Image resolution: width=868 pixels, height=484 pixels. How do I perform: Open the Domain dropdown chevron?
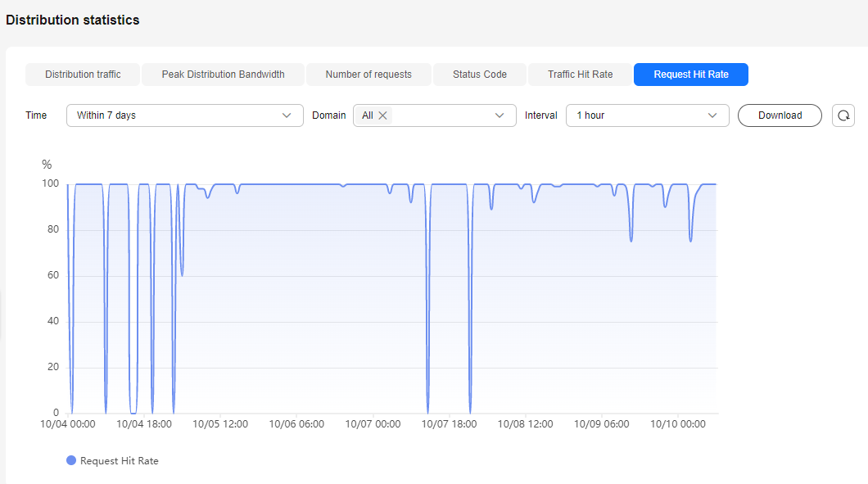coord(500,115)
